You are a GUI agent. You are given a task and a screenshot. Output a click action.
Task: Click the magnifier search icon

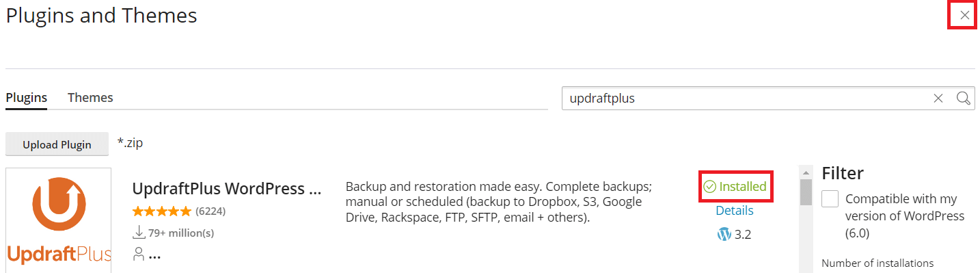[x=964, y=99]
